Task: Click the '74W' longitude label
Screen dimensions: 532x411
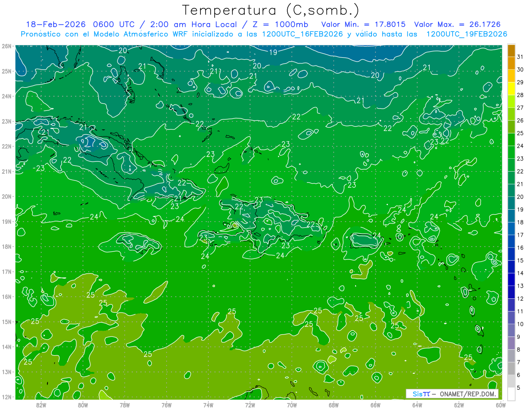Action: point(208,405)
